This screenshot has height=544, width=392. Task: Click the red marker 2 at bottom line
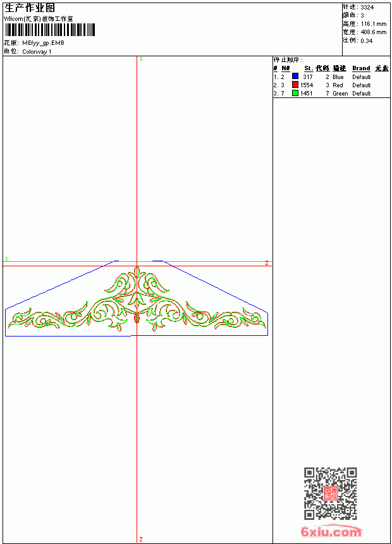click(141, 539)
